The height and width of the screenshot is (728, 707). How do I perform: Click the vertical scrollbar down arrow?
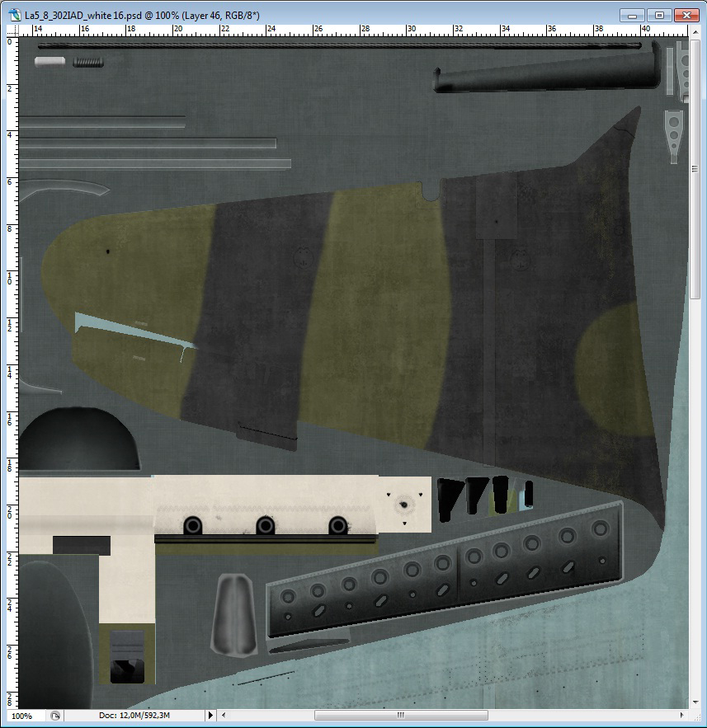click(x=695, y=702)
